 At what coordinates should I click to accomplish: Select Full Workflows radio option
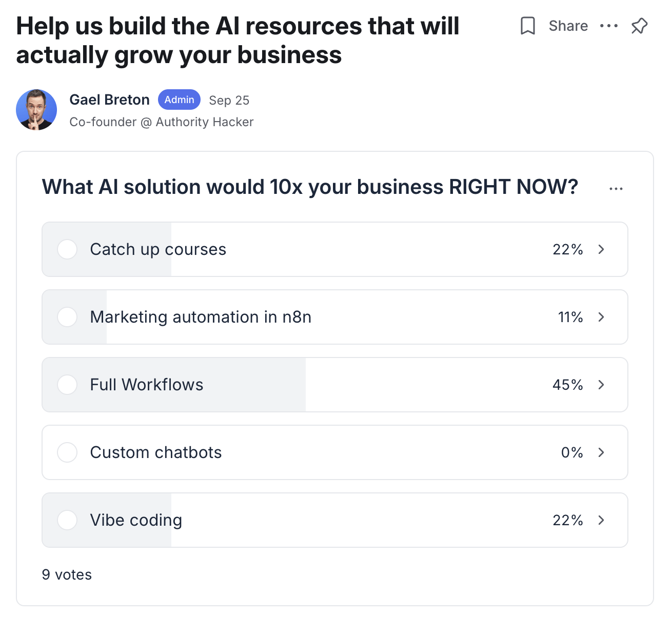pyautogui.click(x=67, y=385)
